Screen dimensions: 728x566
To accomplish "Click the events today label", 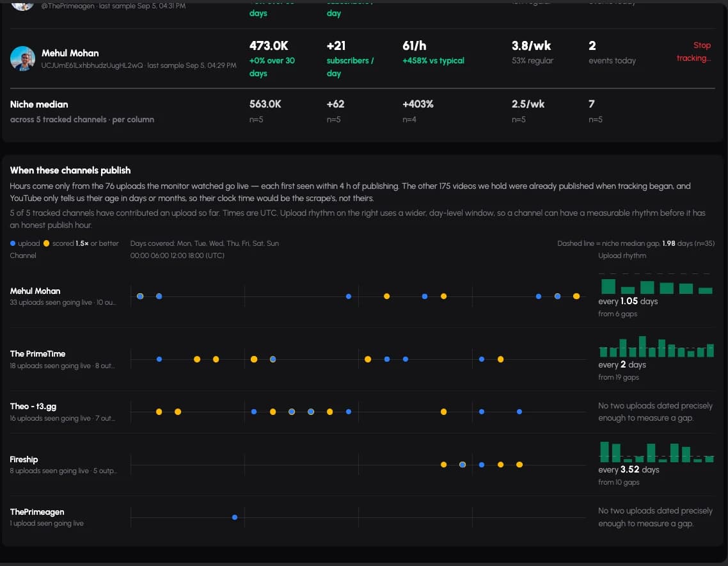I will [612, 60].
